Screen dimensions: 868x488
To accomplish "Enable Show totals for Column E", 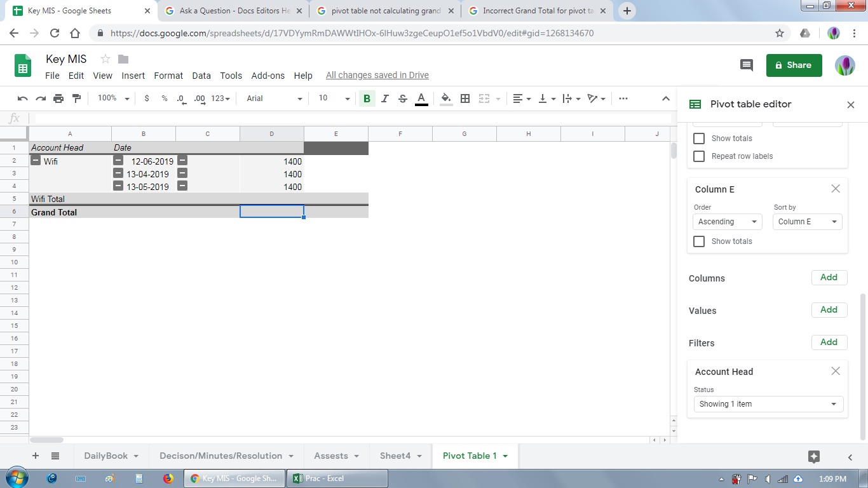I will click(x=699, y=241).
